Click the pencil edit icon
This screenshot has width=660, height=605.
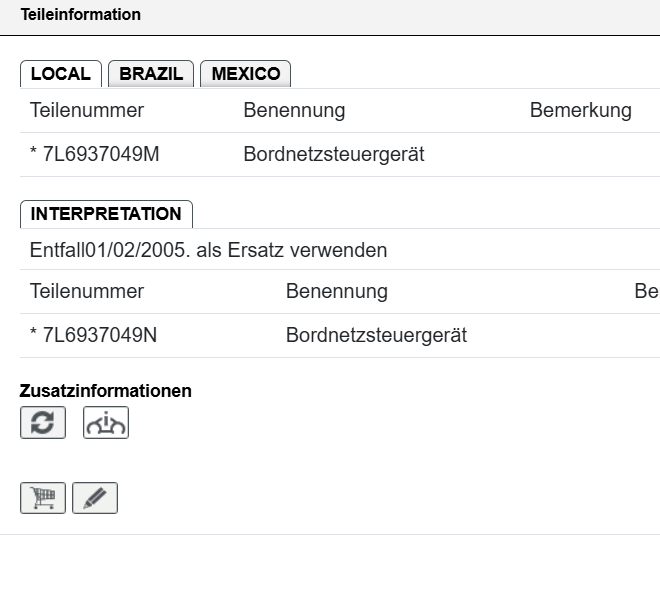pyautogui.click(x=95, y=498)
